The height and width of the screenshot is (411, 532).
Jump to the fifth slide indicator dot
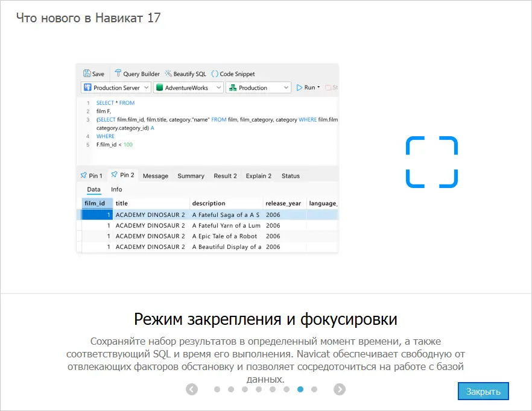pyautogui.click(x=273, y=389)
